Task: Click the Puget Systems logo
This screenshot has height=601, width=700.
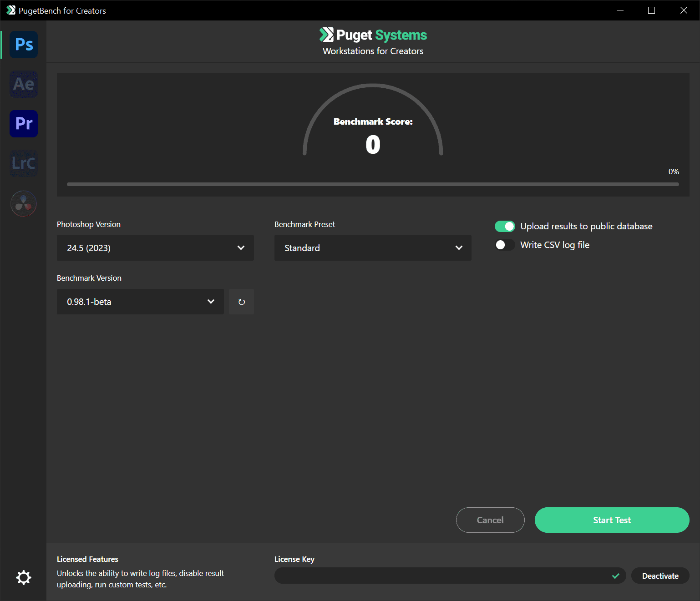Action: [373, 35]
